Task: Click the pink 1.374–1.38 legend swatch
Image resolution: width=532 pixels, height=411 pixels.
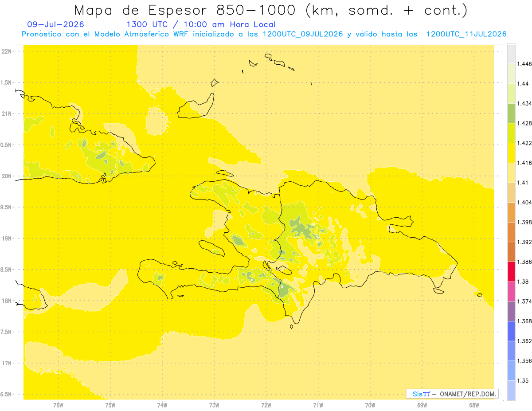Action: coord(511,291)
